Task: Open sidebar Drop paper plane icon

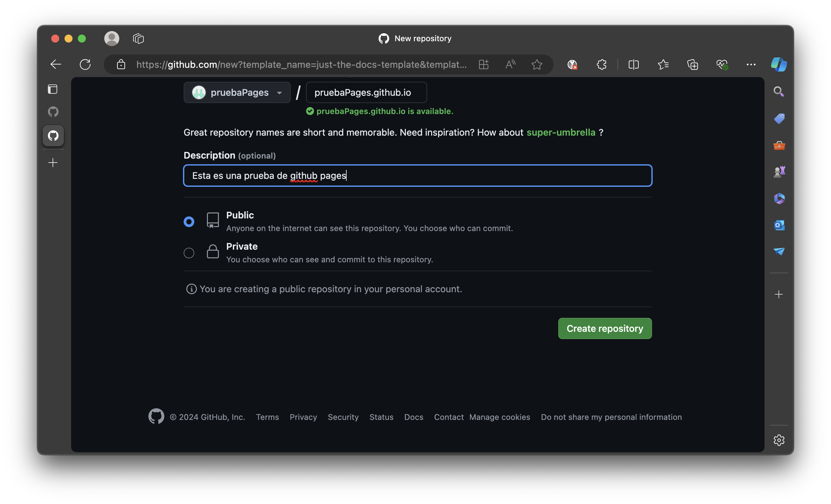Action: [779, 251]
